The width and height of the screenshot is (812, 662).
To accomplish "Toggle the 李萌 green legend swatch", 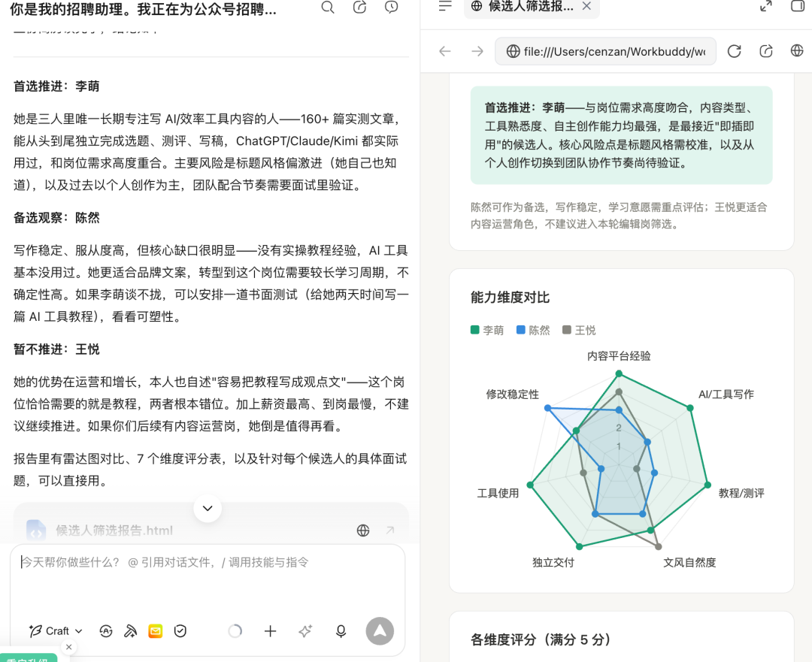I will pos(475,330).
